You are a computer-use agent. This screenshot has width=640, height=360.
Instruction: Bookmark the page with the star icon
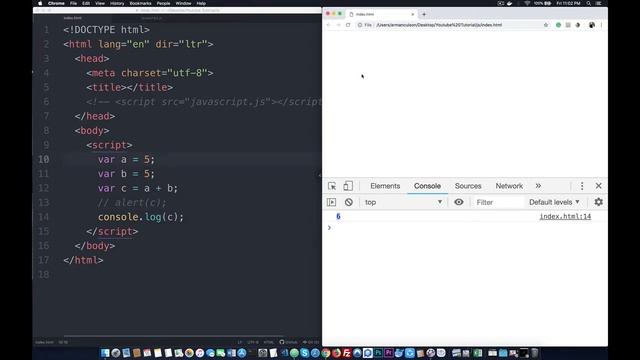click(546, 25)
